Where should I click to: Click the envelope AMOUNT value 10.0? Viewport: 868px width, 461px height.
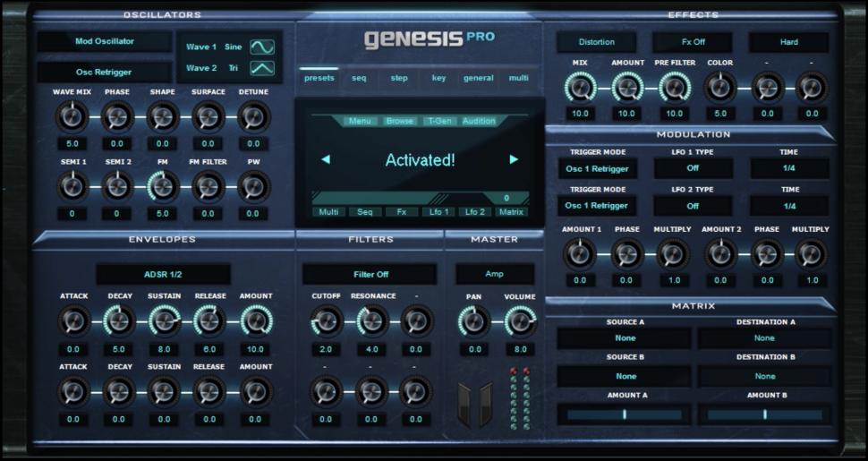256,350
